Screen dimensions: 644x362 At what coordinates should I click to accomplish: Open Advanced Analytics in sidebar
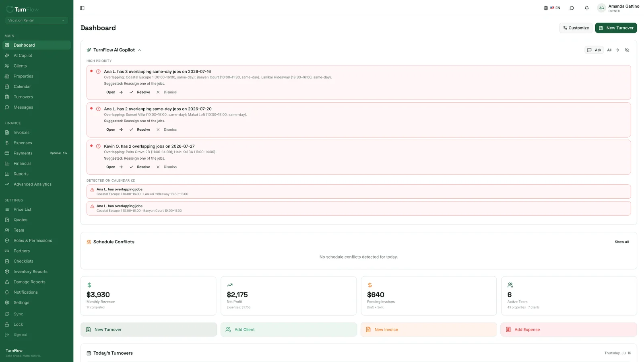coord(36,184)
